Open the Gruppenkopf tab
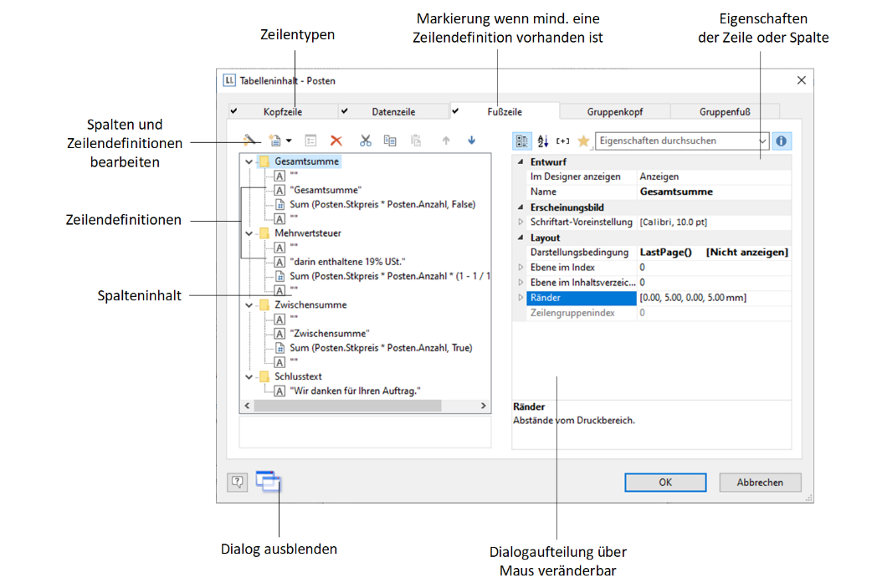 pyautogui.click(x=615, y=111)
